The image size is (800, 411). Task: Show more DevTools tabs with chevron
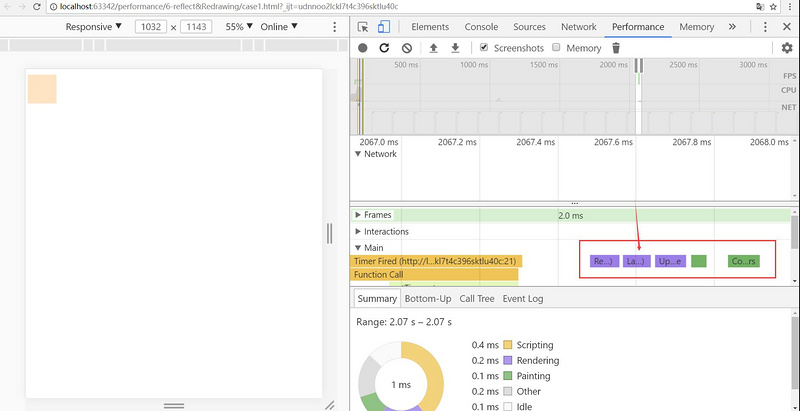pyautogui.click(x=732, y=27)
